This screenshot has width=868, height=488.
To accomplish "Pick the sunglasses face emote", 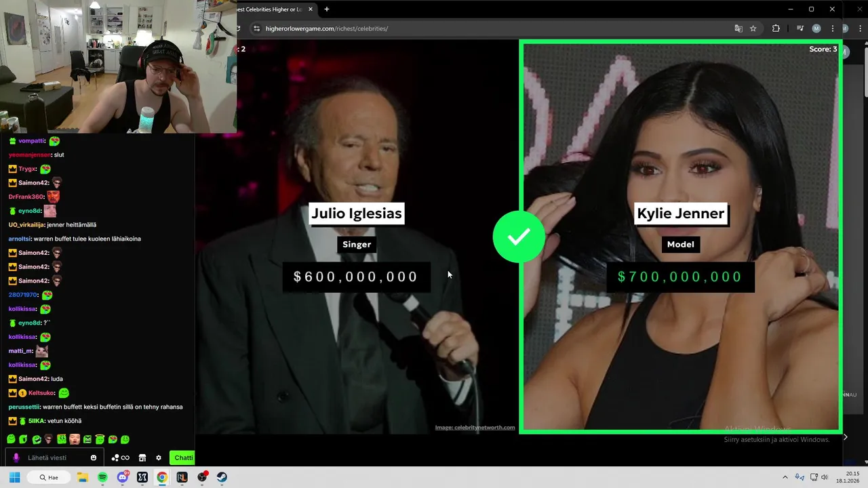I will click(48, 439).
